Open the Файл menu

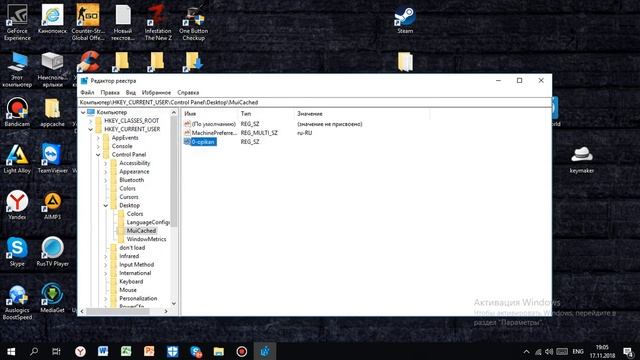click(x=87, y=93)
